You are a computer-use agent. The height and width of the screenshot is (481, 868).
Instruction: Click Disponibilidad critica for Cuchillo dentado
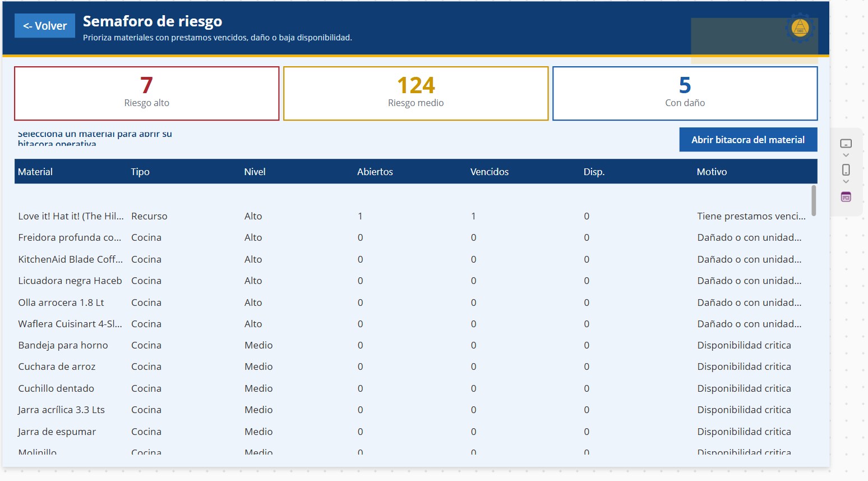(x=744, y=388)
